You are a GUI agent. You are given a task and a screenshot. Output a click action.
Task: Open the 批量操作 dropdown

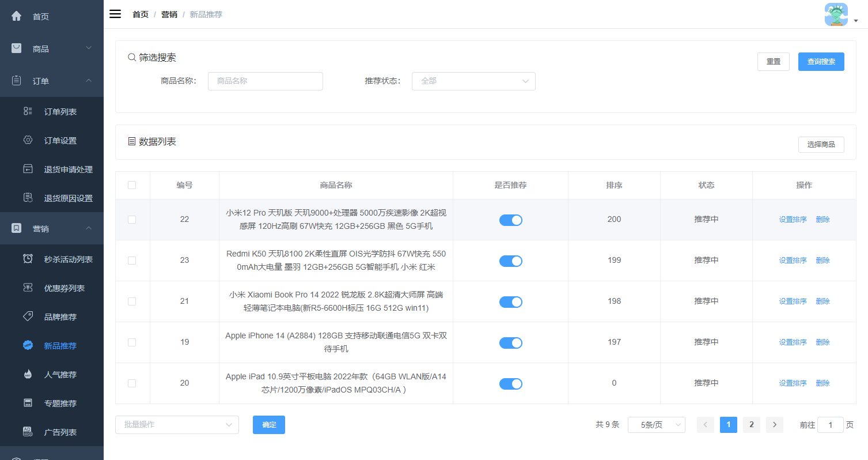pos(177,425)
